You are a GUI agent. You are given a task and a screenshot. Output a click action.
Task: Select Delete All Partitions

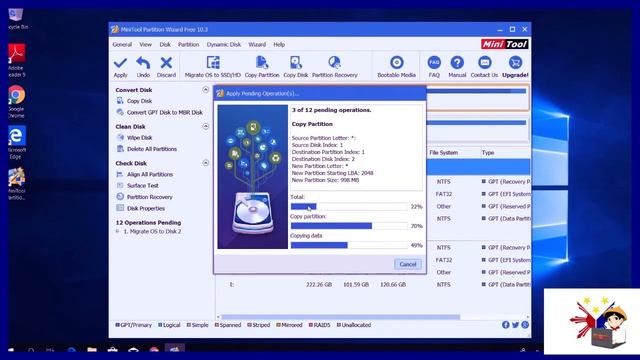click(151, 149)
